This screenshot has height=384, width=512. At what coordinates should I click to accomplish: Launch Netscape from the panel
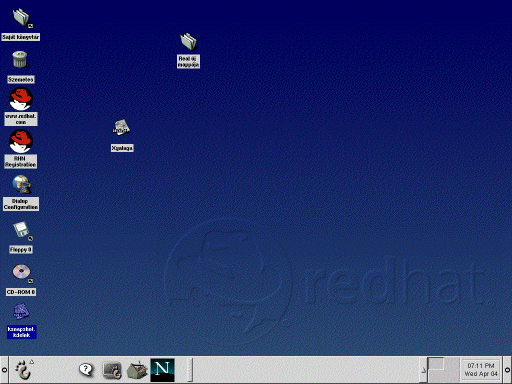(x=162, y=370)
